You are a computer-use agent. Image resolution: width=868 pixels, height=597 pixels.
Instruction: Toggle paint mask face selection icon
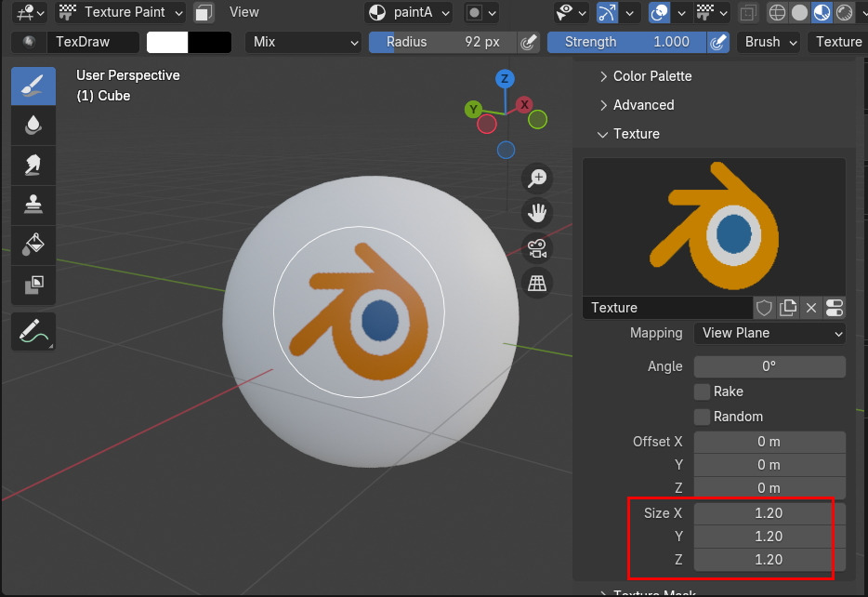point(204,12)
